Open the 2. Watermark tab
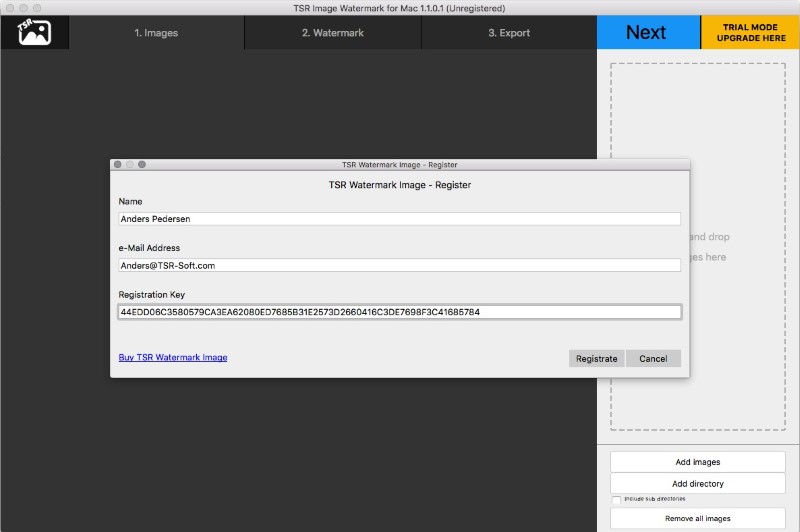This screenshot has height=532, width=800. [x=333, y=33]
